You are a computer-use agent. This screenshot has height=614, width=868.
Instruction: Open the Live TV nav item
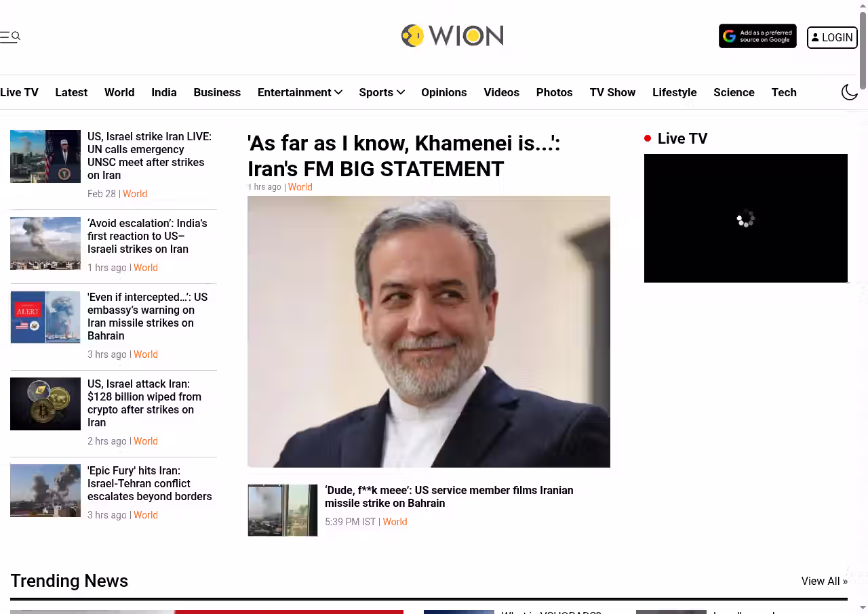pos(19,92)
